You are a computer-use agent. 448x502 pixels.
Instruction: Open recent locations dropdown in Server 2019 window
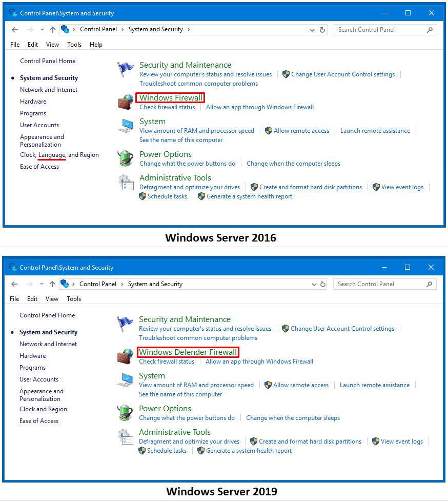(x=42, y=284)
